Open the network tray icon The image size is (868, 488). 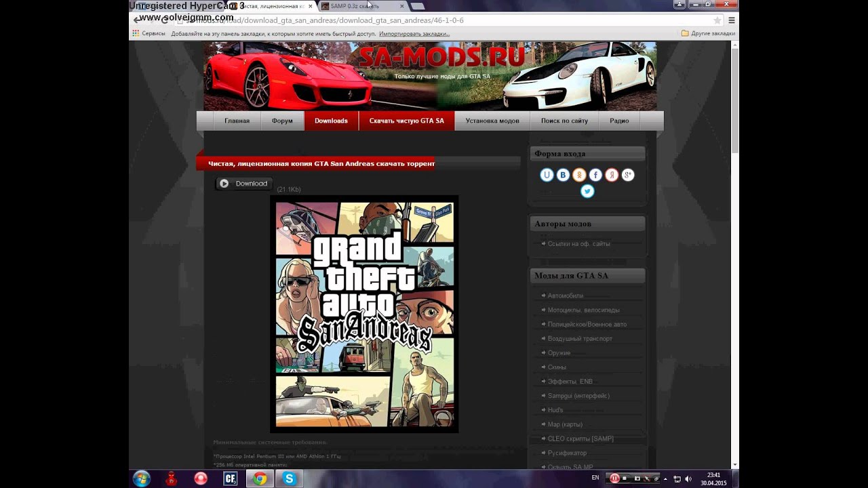(x=677, y=479)
